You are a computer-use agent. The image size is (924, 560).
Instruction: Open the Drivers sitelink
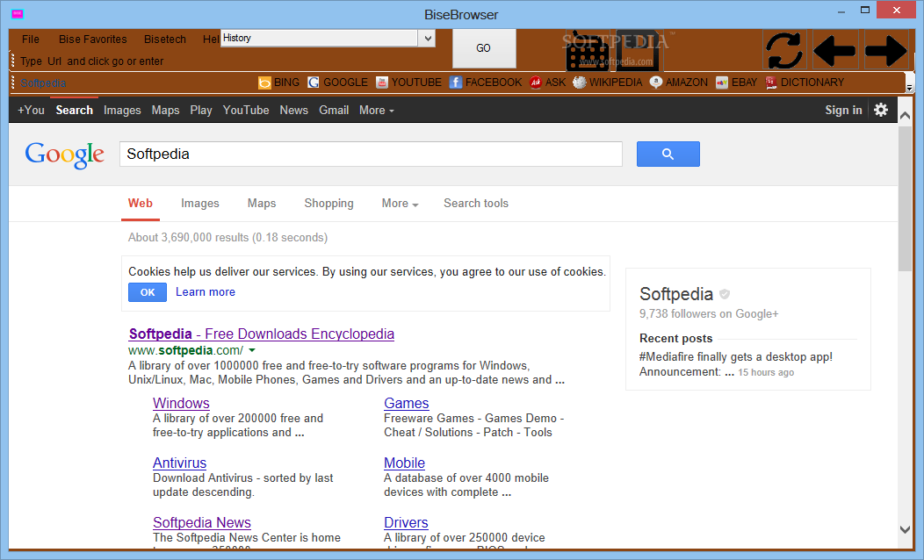click(406, 522)
